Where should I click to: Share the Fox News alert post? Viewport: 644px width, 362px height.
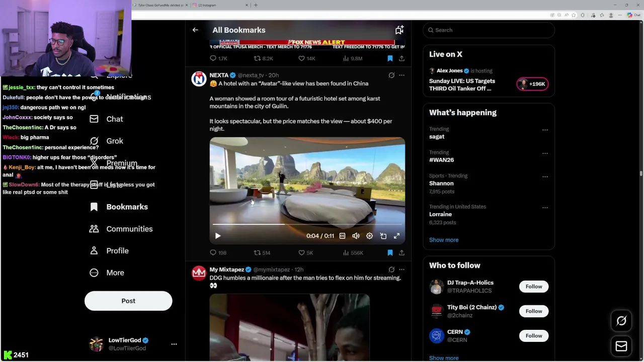point(401,59)
